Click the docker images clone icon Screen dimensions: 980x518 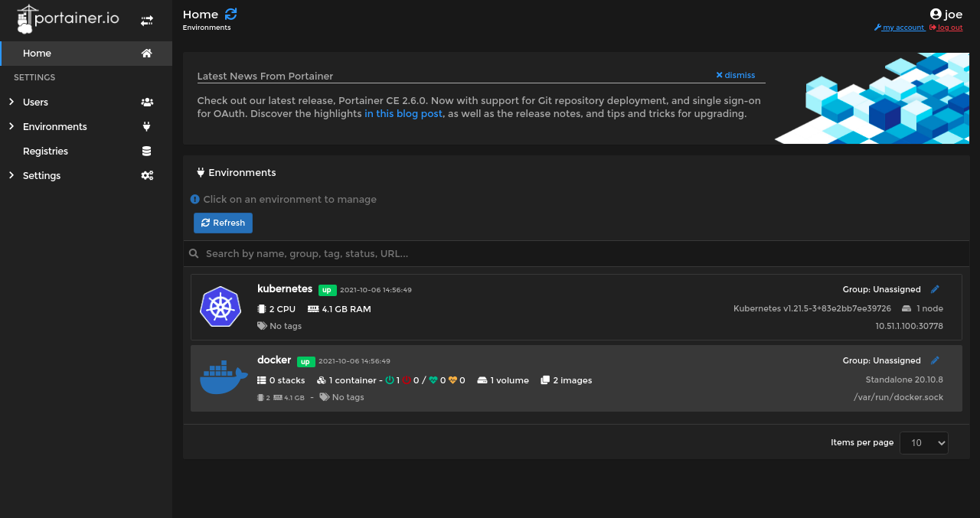(545, 380)
